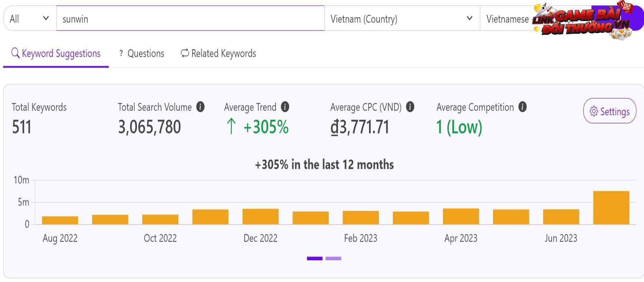Click the 1 (Low) competition value
This screenshot has width=644, height=282.
[x=459, y=127]
